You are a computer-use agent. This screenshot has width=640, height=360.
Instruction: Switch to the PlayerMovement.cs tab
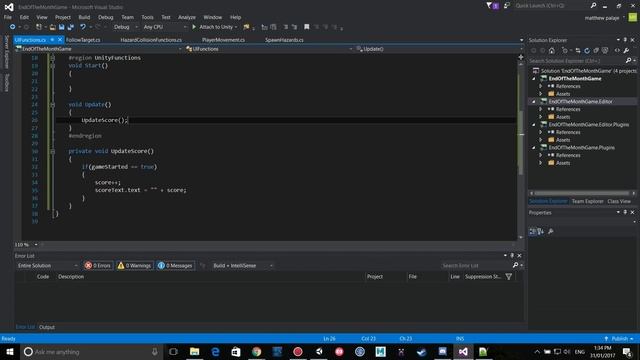(x=223, y=40)
